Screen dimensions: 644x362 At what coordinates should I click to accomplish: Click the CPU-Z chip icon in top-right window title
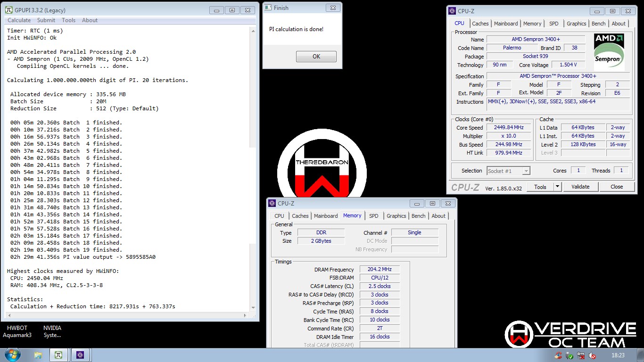452,11
